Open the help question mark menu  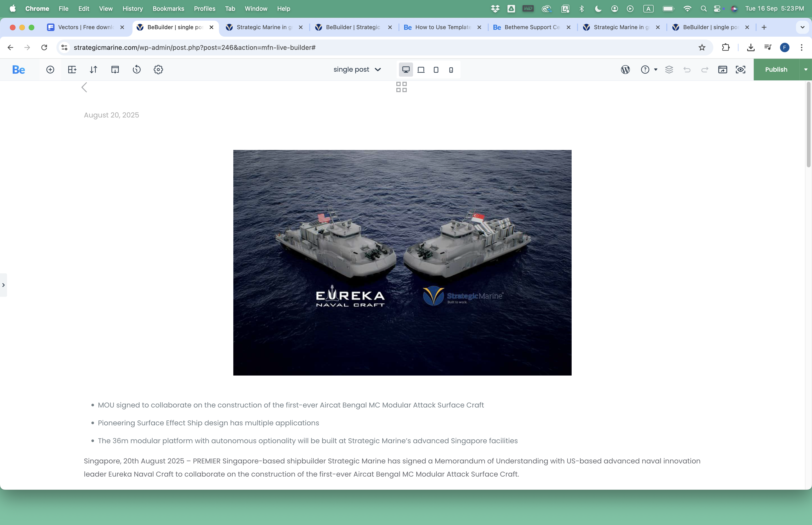tap(649, 70)
